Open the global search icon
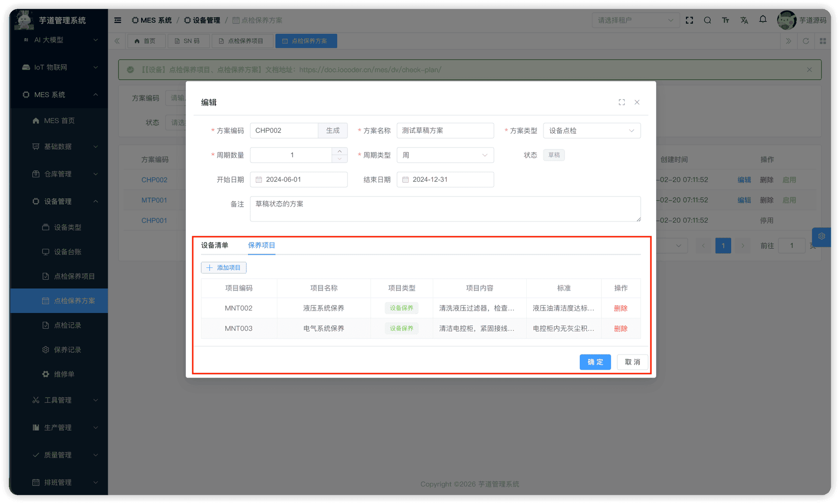The width and height of the screenshot is (840, 504). coord(707,20)
